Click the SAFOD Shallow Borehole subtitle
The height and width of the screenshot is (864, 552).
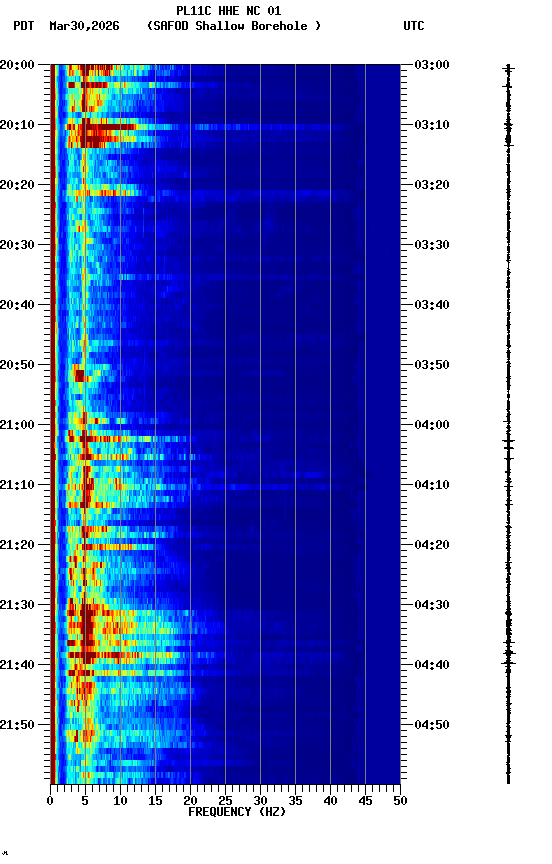[234, 26]
